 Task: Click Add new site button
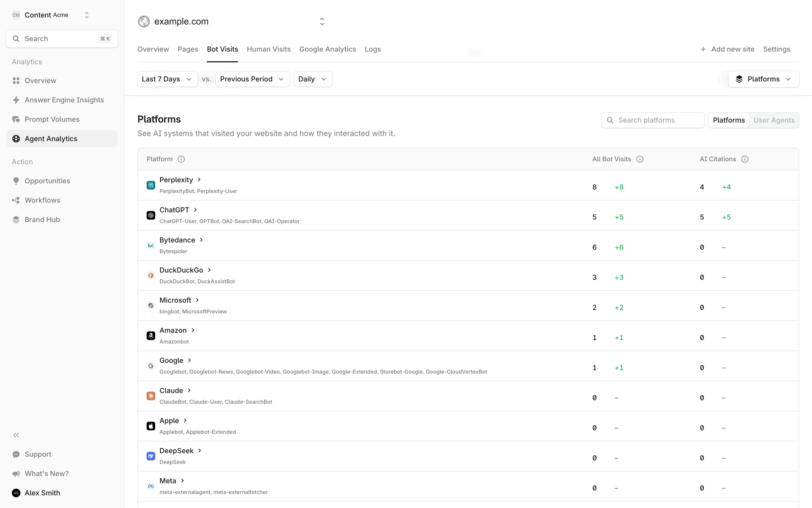pos(727,49)
